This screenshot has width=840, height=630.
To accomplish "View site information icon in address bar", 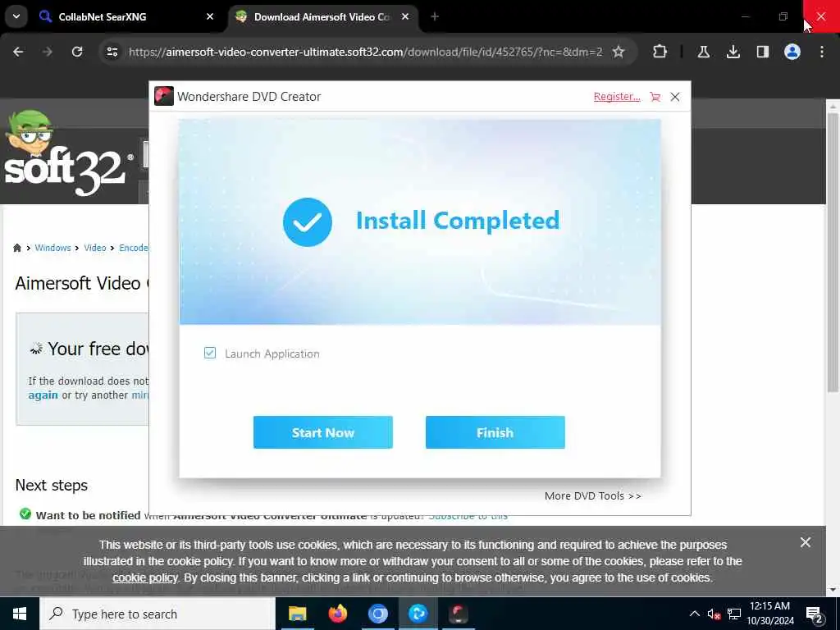I will (112, 52).
